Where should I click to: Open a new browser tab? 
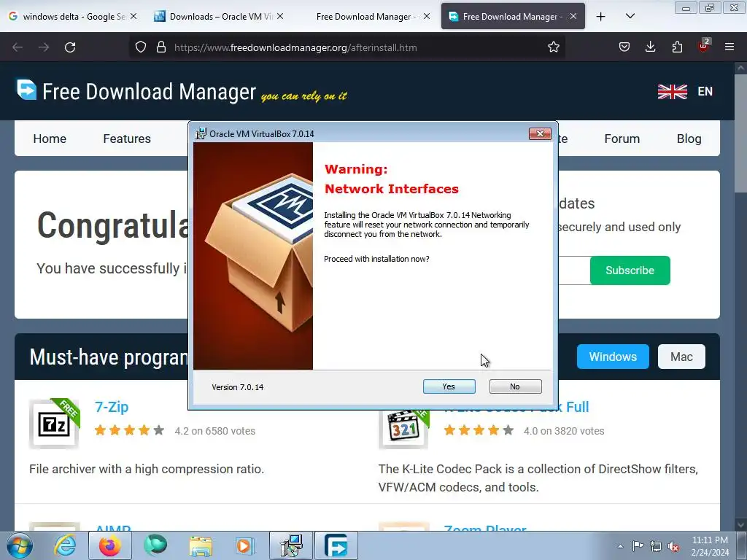tap(601, 17)
